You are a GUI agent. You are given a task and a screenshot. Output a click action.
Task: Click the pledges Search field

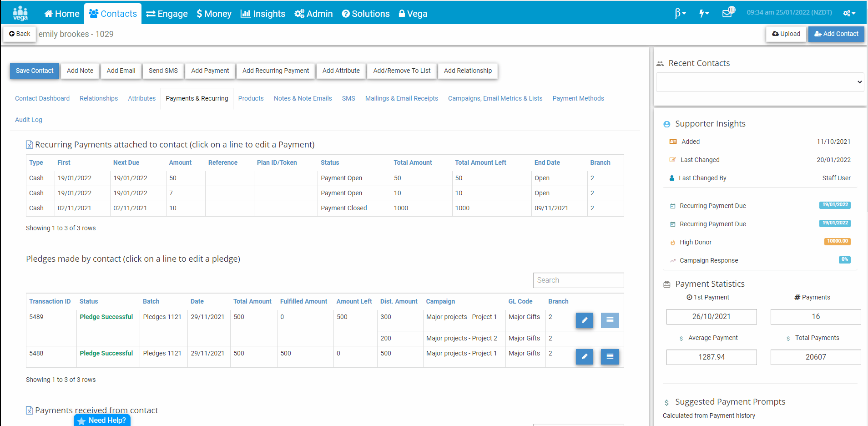click(578, 280)
